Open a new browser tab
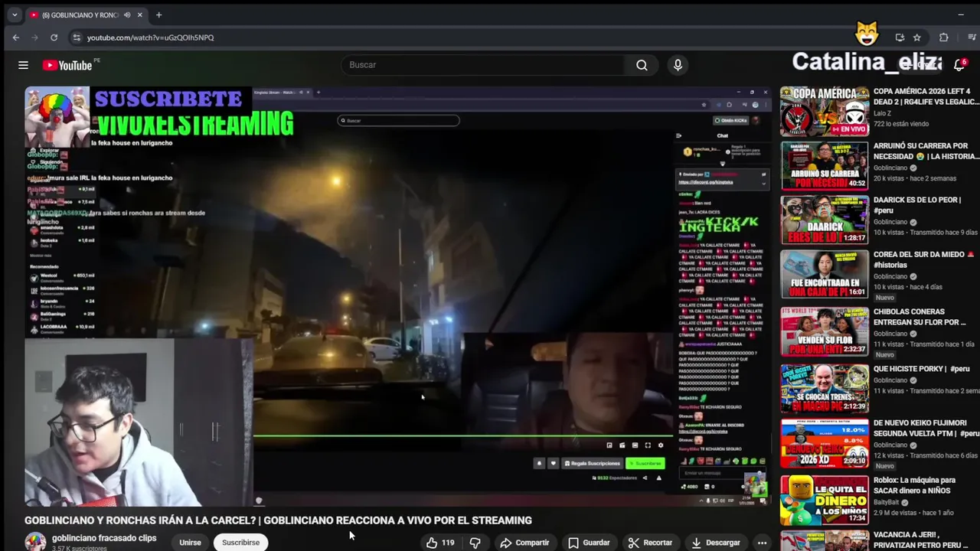Image resolution: width=980 pixels, height=551 pixels. click(158, 15)
